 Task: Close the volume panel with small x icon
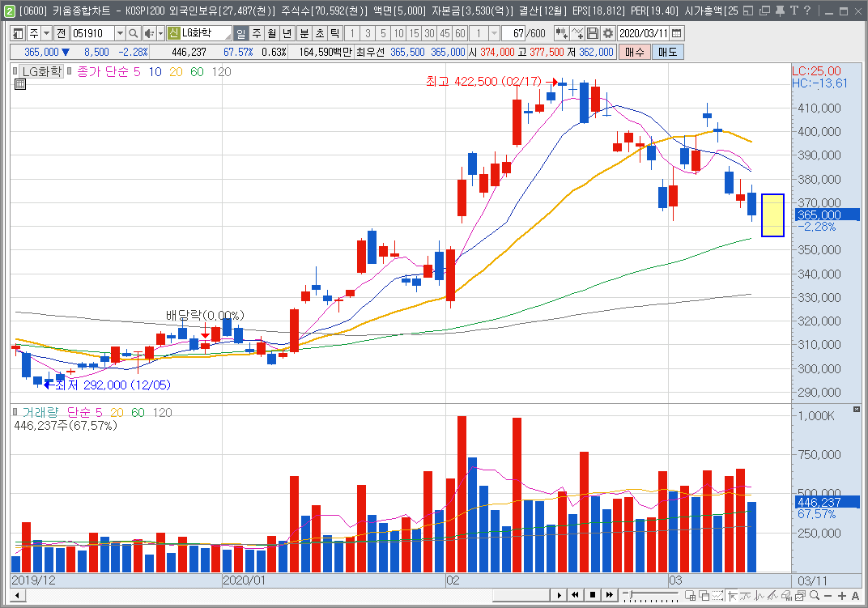point(857,409)
